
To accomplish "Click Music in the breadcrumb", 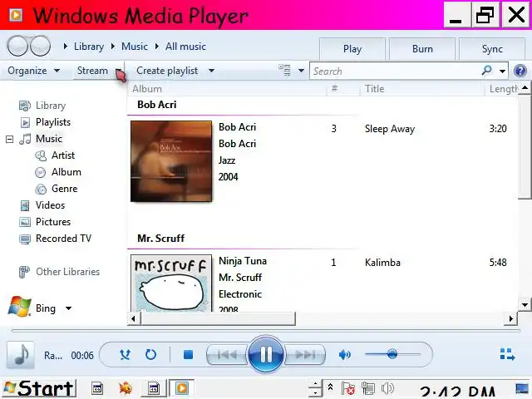I will click(135, 47).
